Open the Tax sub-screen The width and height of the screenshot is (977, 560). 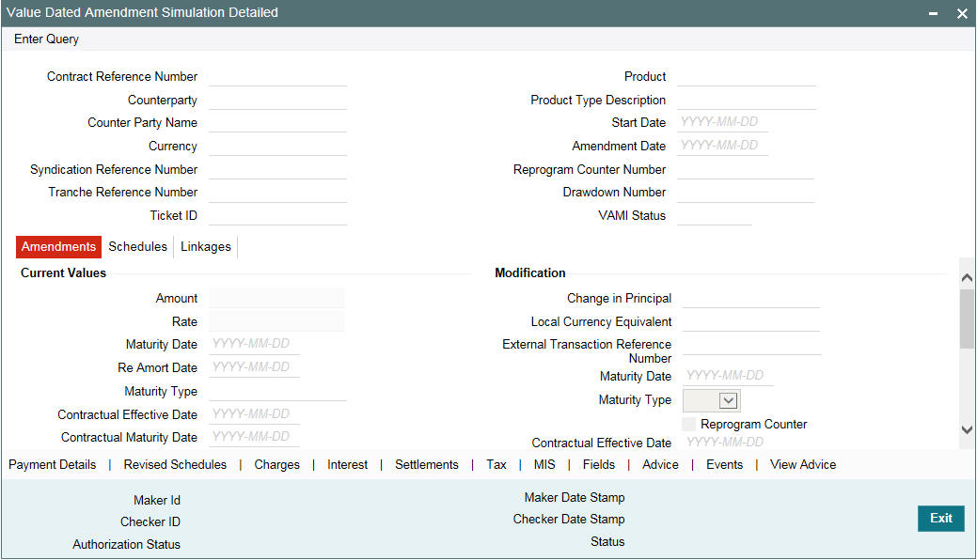tap(496, 465)
